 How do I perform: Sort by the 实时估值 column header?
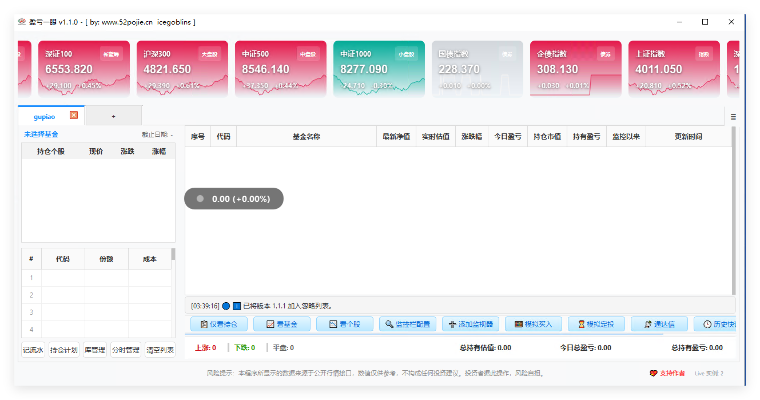coord(435,137)
